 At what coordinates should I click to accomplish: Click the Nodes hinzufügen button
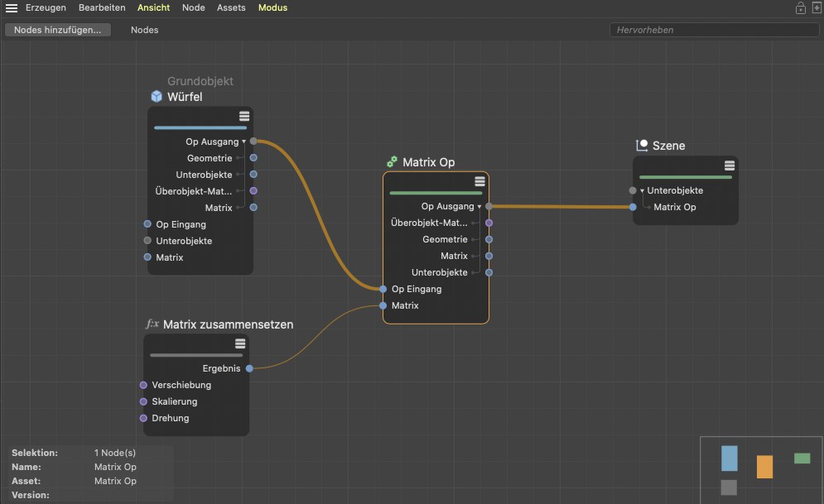click(58, 30)
